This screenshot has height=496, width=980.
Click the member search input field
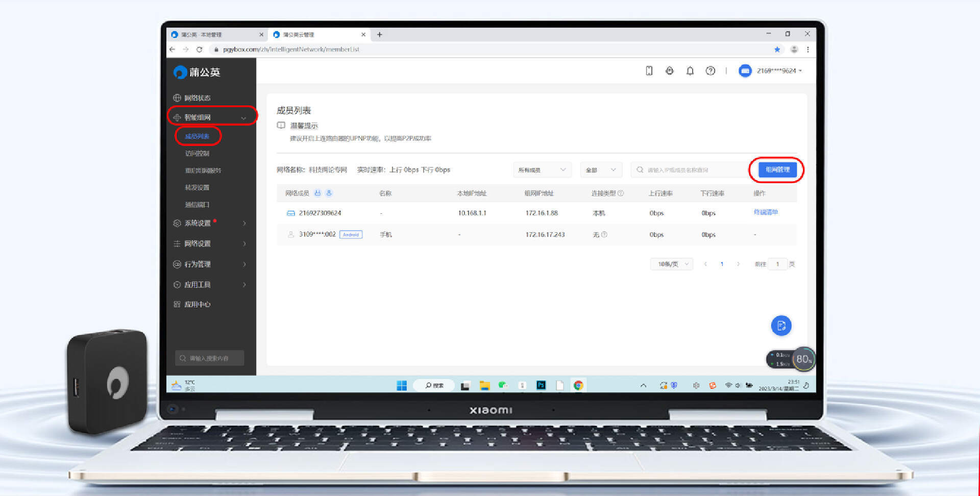(x=689, y=170)
